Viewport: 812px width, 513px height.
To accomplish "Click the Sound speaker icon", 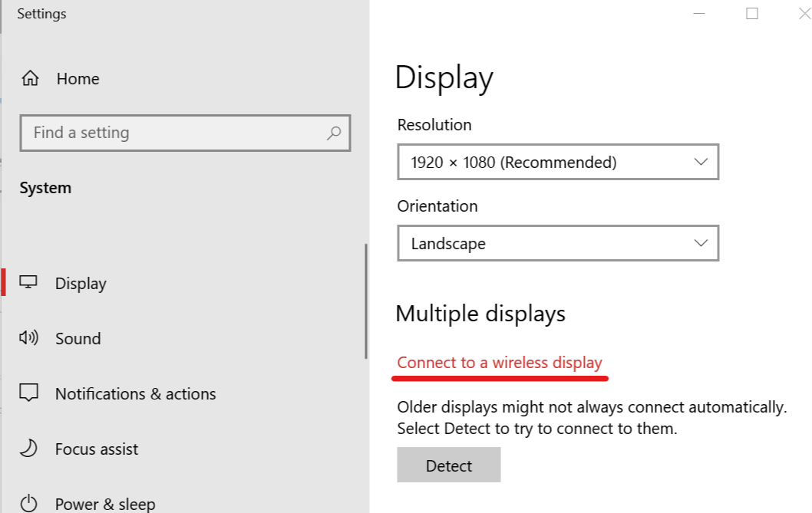I will pyautogui.click(x=28, y=338).
